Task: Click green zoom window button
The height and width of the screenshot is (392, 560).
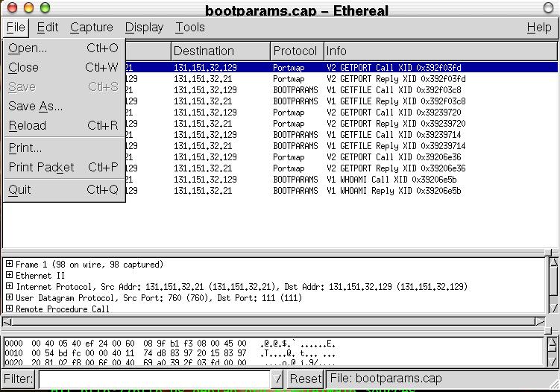Action: pos(45,7)
